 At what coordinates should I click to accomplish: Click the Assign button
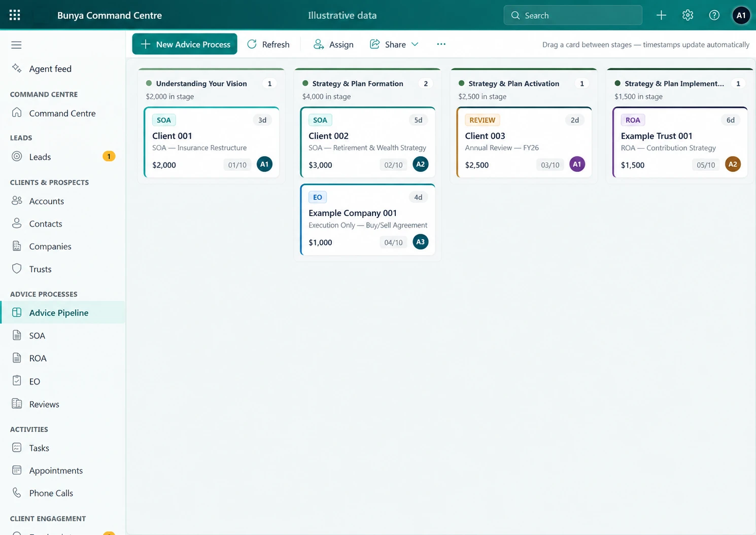tap(333, 44)
